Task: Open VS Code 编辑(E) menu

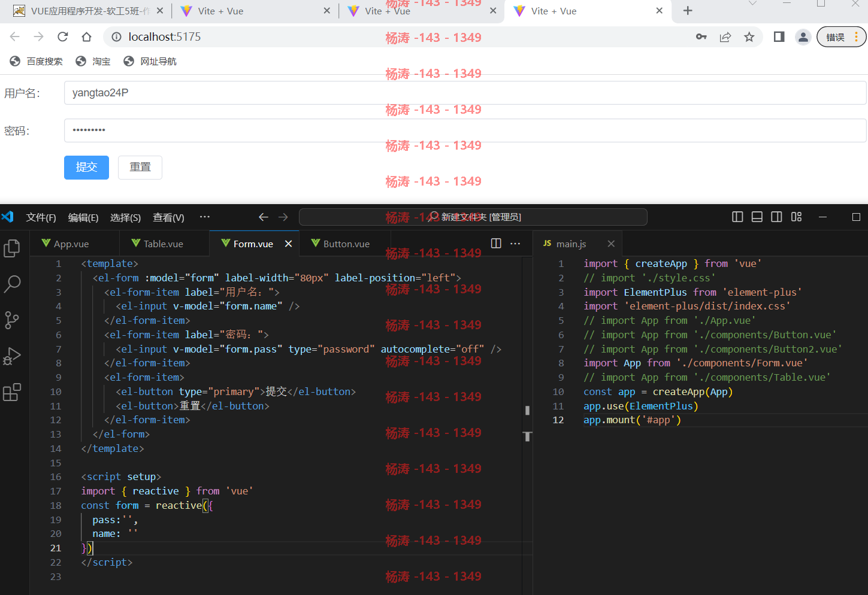Action: point(83,217)
